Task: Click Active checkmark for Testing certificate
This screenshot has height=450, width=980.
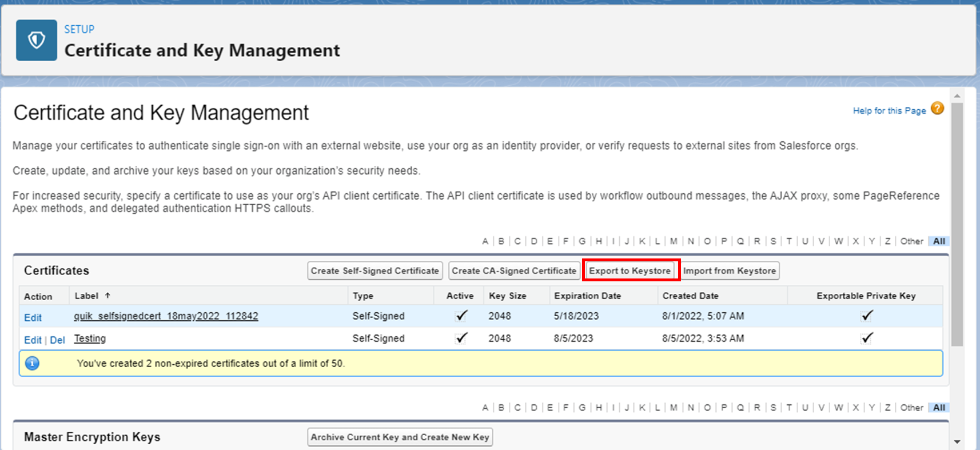Action: pos(461,338)
